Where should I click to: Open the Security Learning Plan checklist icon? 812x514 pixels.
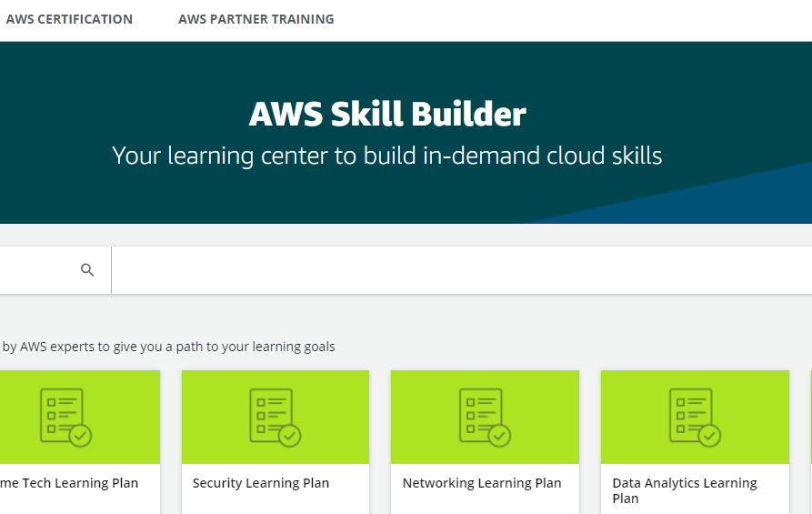pos(275,417)
